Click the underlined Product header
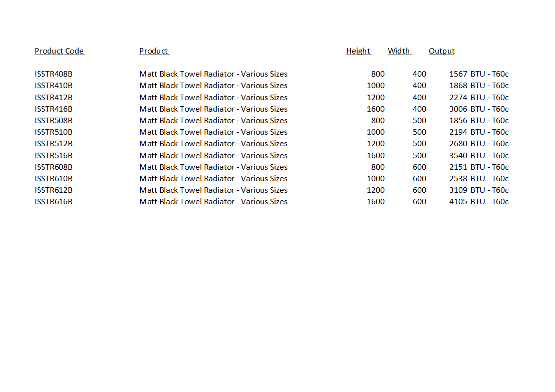Screen dimensions: 555x392 pyautogui.click(x=154, y=51)
